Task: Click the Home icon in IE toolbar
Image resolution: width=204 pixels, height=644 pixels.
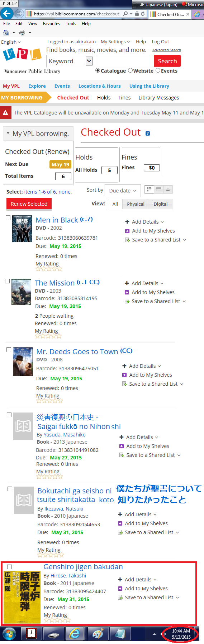Action: 6,32
